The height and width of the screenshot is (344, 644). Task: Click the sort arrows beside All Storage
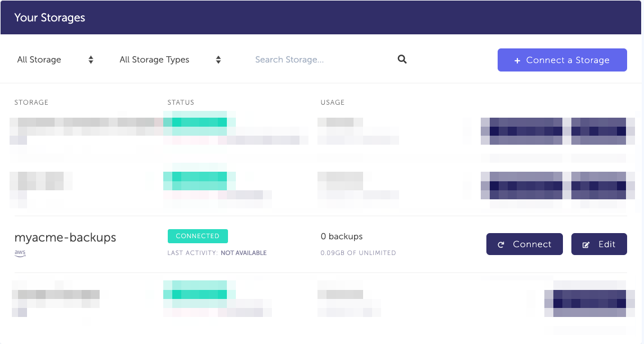point(90,59)
